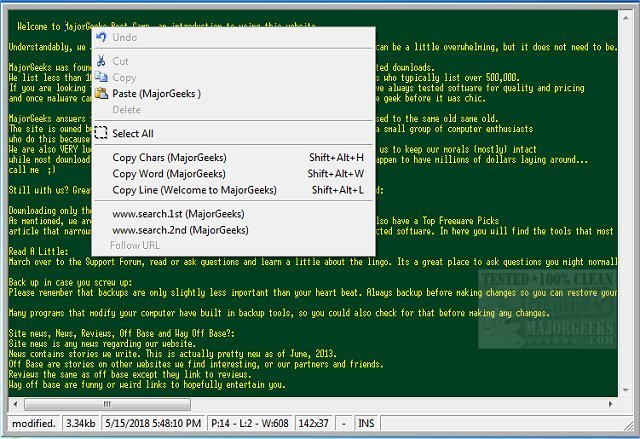Click the horizontal scrollbar right arrow
This screenshot has width=640, height=439.
coord(611,404)
